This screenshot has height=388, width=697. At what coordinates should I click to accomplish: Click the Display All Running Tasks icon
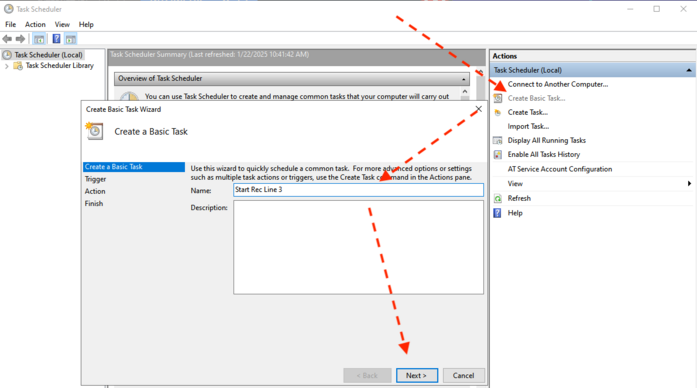498,140
